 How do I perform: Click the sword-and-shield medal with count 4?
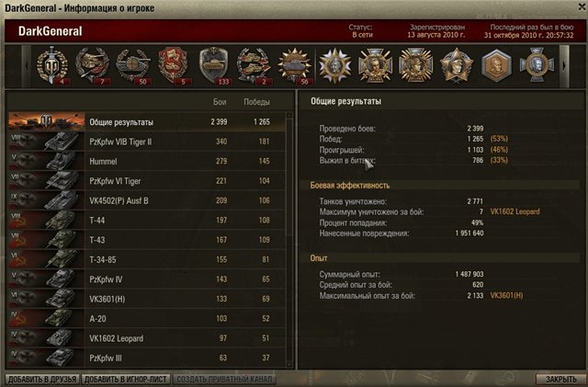[52, 65]
